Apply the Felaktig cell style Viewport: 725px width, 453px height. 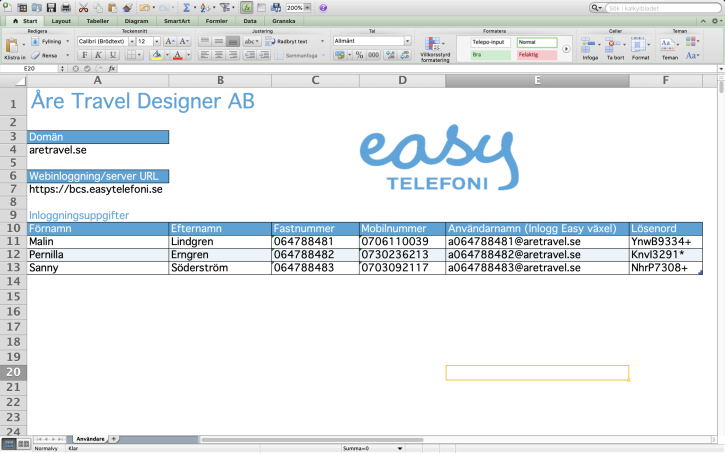[x=537, y=55]
